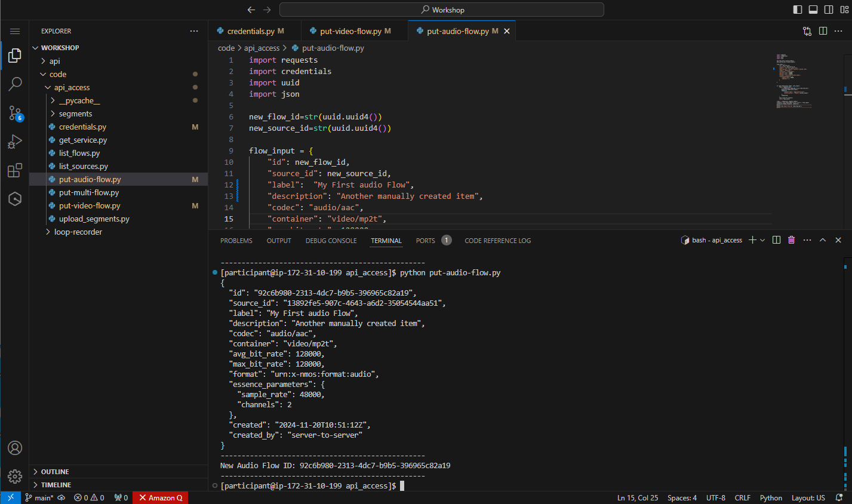
Task: Open errors and warnings count in status bar
Action: (90, 497)
